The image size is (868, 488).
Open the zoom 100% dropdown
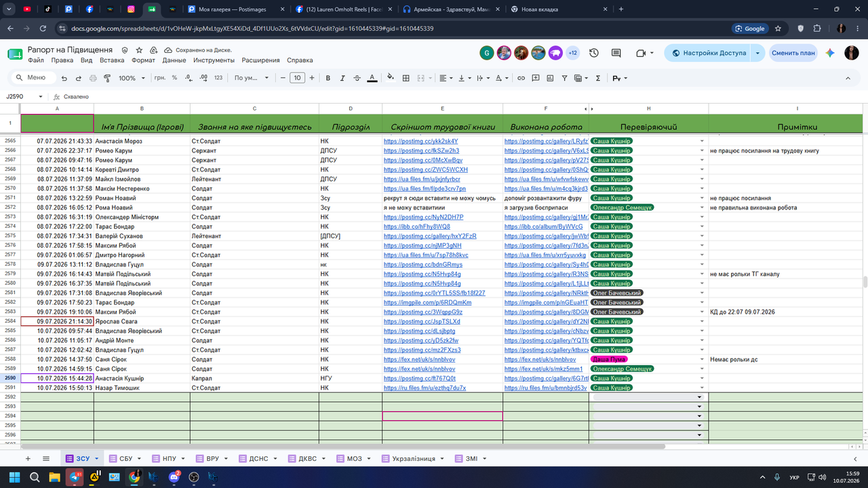coord(132,78)
